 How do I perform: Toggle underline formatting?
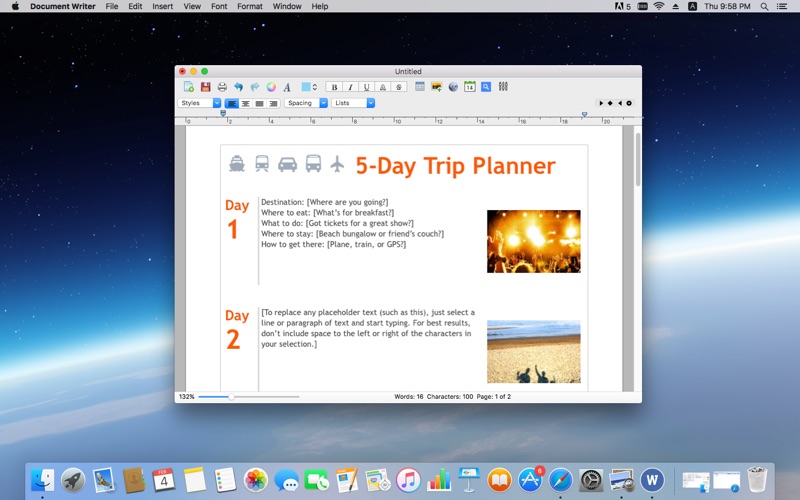pos(366,87)
